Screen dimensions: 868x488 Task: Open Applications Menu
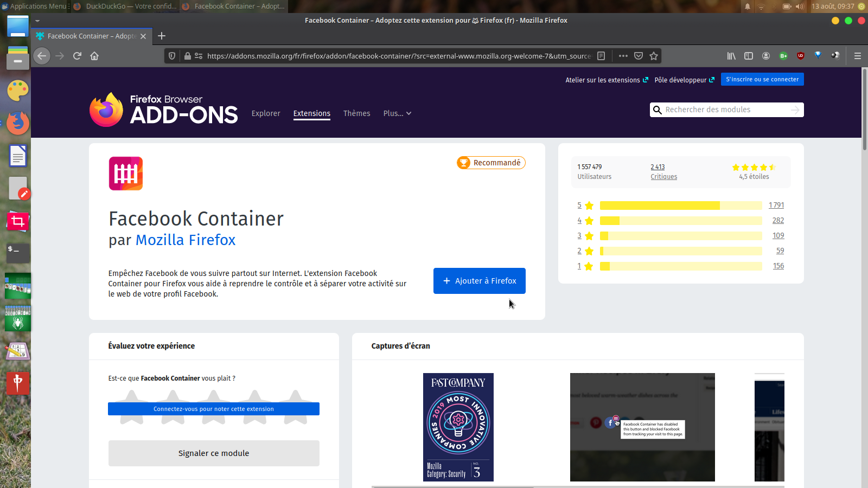[34, 6]
